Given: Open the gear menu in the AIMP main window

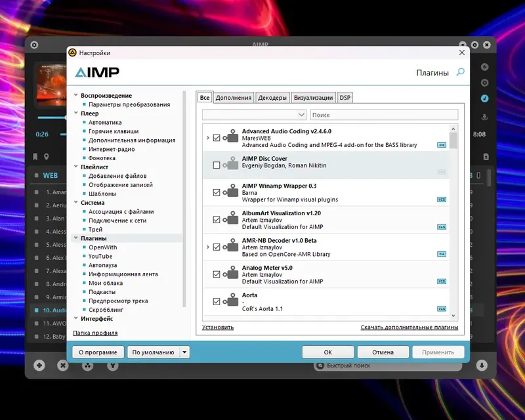Looking at the screenshot, I should (34, 45).
